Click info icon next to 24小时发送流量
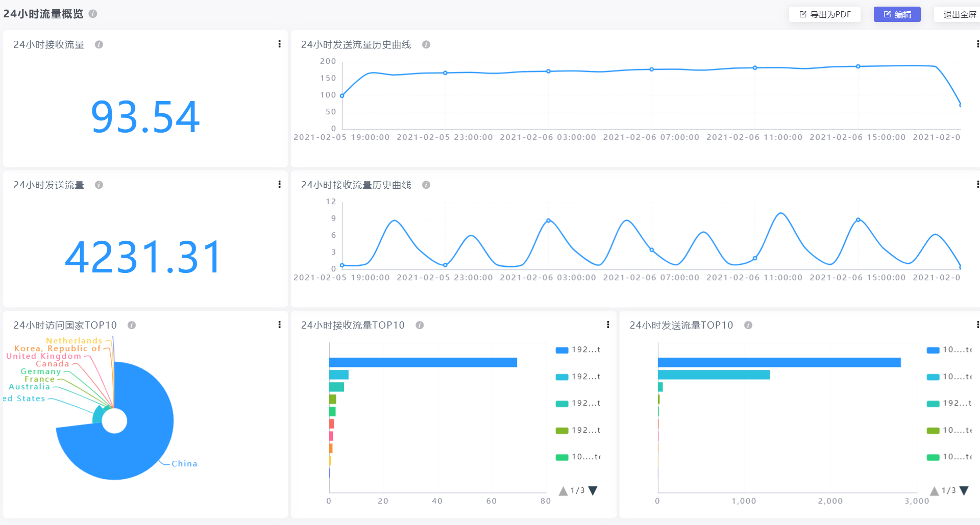Viewport: 980px width, 525px height. [x=99, y=185]
